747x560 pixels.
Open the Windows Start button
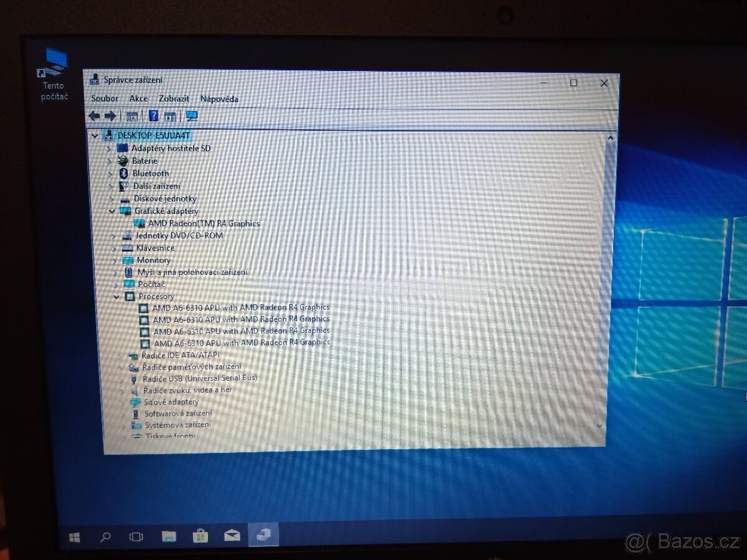[75, 536]
